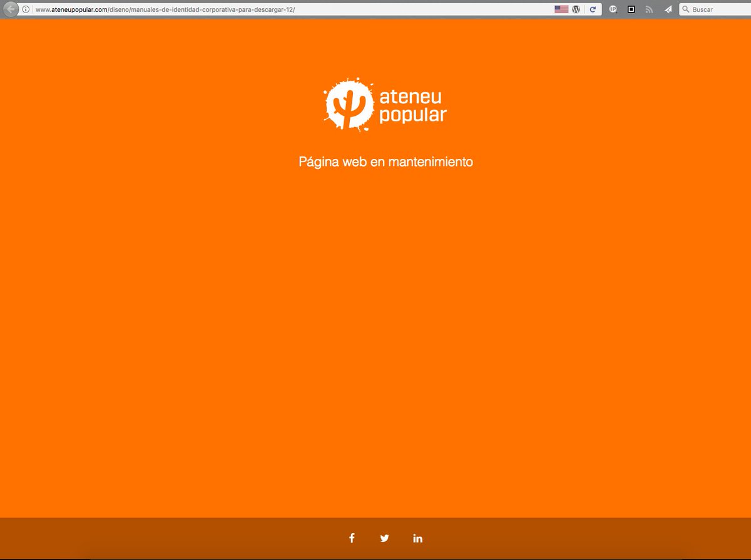The width and height of the screenshot is (751, 560).
Task: Click the black square extension icon
Action: tap(631, 9)
